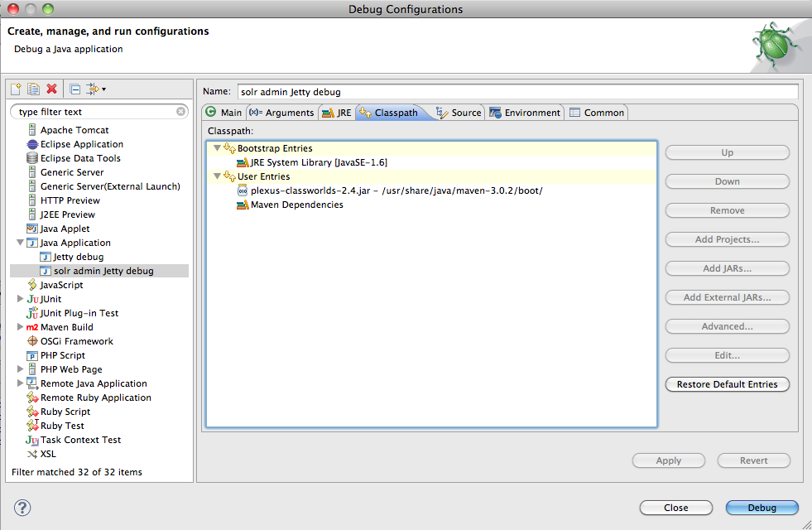Click the Revert button
This screenshot has height=530, width=812.
pos(753,460)
